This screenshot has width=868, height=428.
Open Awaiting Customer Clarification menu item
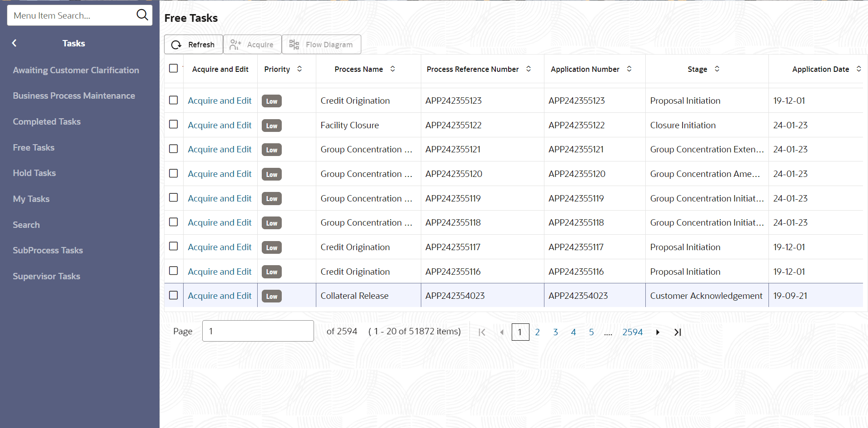tap(76, 70)
